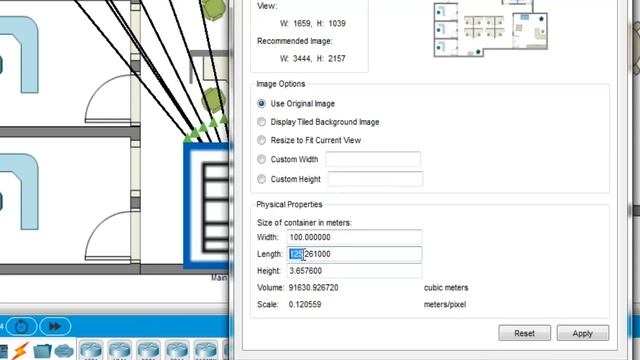Viewport: 640px width, 360px height.
Task: Click the floor plan preview thumbnail
Action: pyautogui.click(x=491, y=29)
